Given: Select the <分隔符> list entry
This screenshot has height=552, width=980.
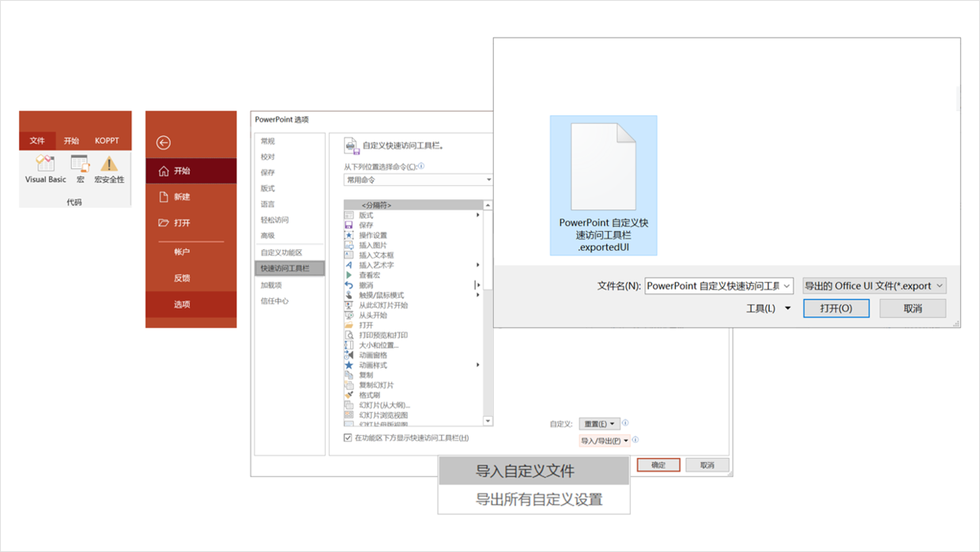Looking at the screenshot, I should [x=413, y=206].
